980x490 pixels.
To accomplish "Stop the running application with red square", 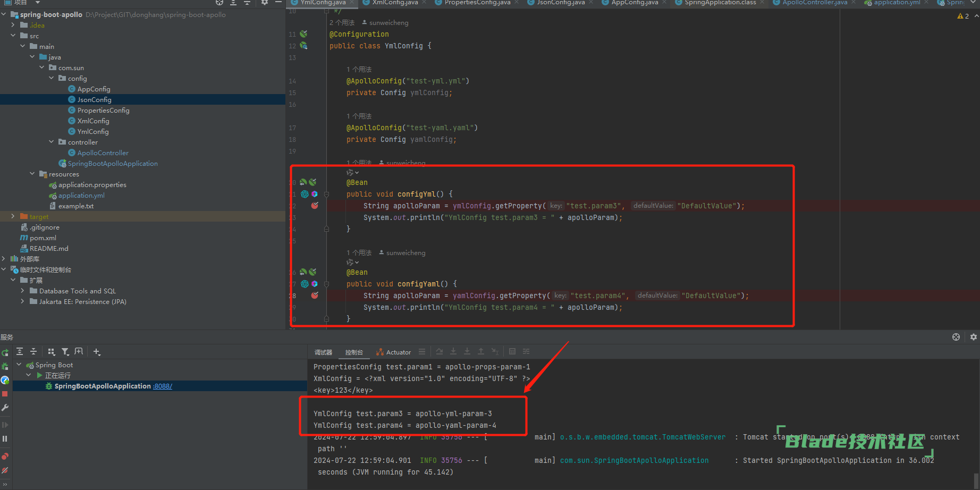I will click(5, 394).
